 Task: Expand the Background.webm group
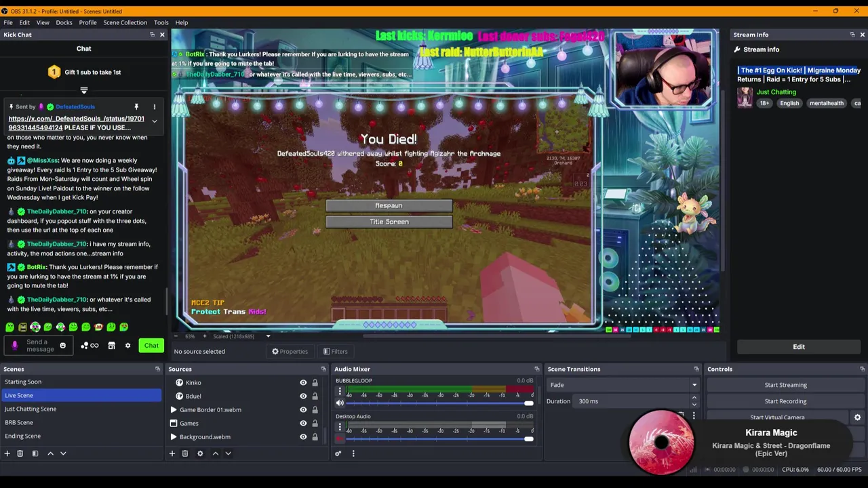coord(174,437)
